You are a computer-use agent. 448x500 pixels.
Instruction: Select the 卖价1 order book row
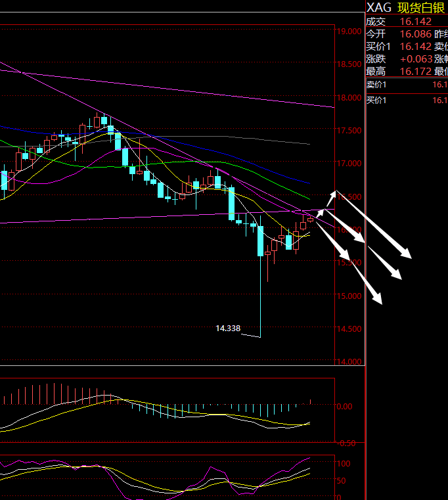click(407, 85)
